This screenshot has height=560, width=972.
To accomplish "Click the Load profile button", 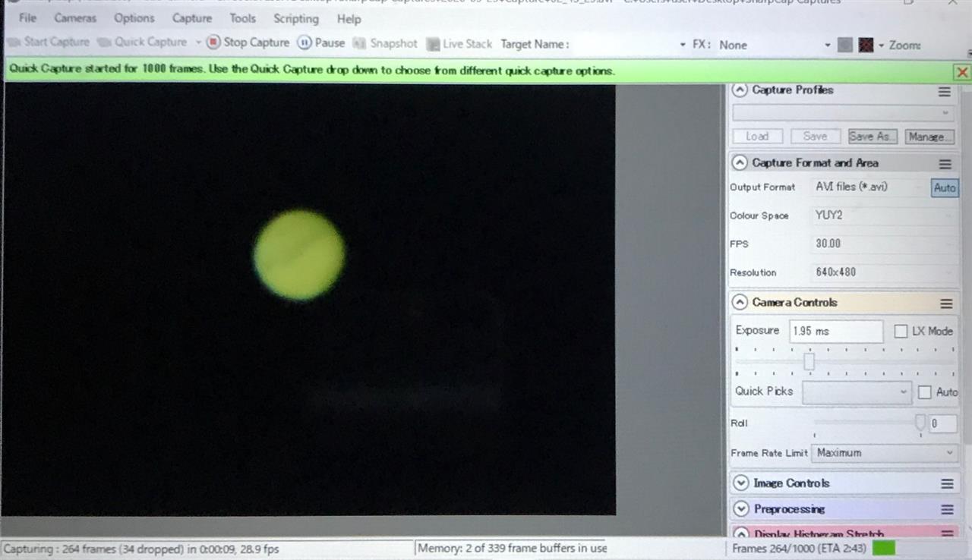I will point(757,137).
